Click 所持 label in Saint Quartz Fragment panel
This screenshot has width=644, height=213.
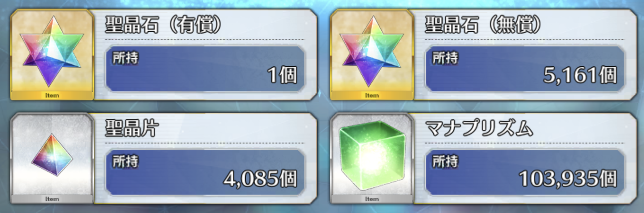coord(125,161)
